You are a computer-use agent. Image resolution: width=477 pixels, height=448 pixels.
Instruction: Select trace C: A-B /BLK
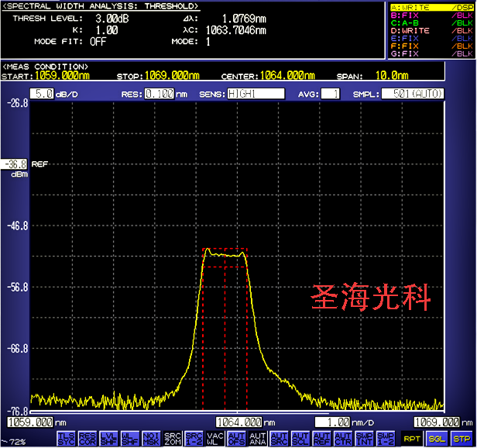tap(432, 22)
